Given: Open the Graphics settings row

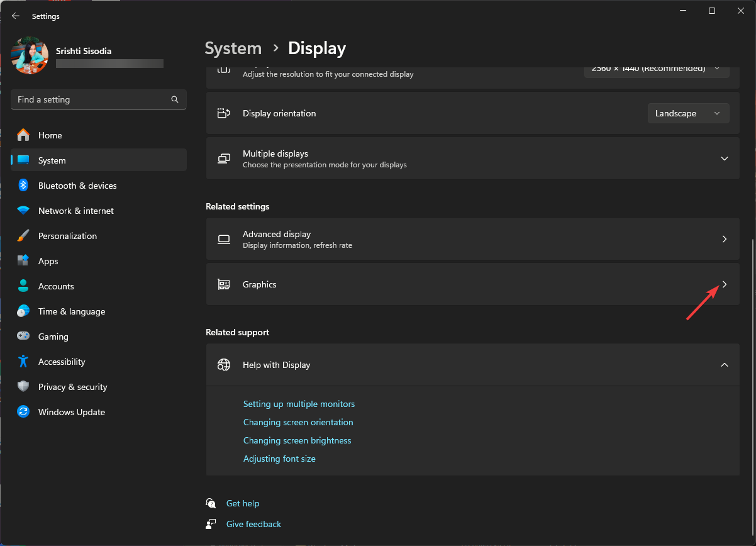Looking at the screenshot, I should [x=473, y=284].
